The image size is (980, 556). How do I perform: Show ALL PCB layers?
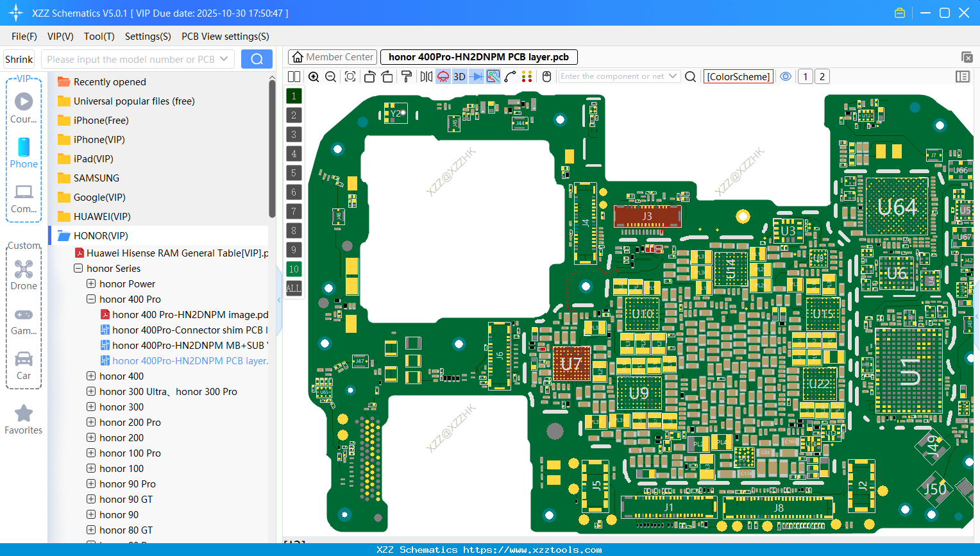(x=294, y=288)
